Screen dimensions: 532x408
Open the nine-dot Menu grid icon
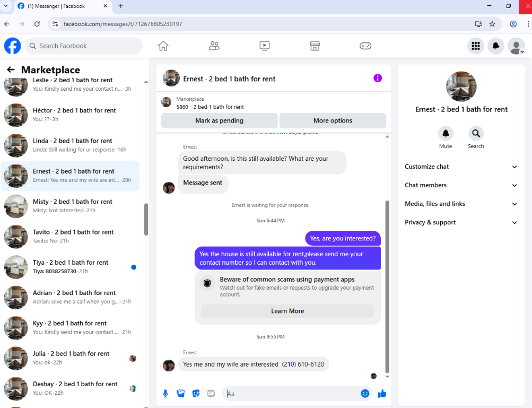tap(476, 46)
